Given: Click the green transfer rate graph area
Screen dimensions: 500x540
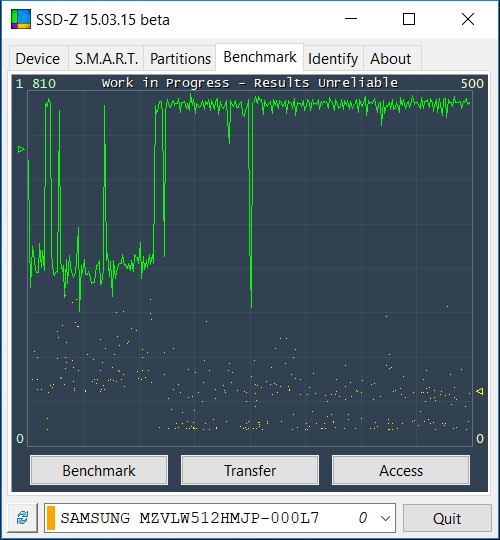Looking at the screenshot, I should [x=250, y=269].
